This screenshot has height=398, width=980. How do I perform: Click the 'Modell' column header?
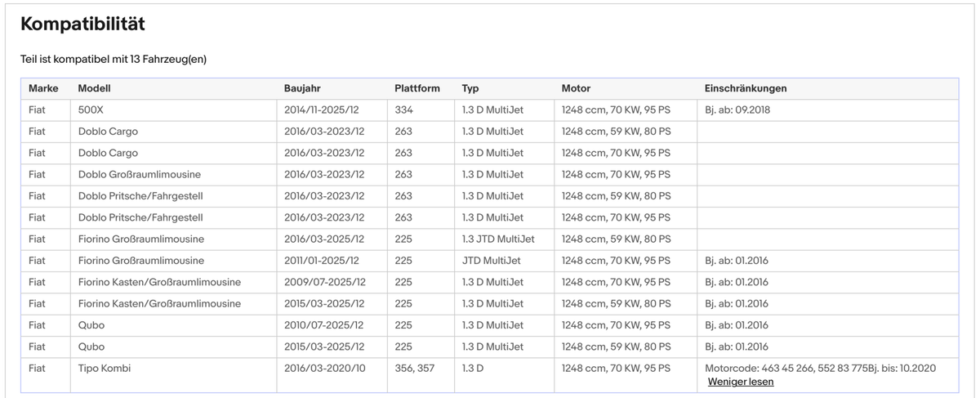[x=94, y=88]
